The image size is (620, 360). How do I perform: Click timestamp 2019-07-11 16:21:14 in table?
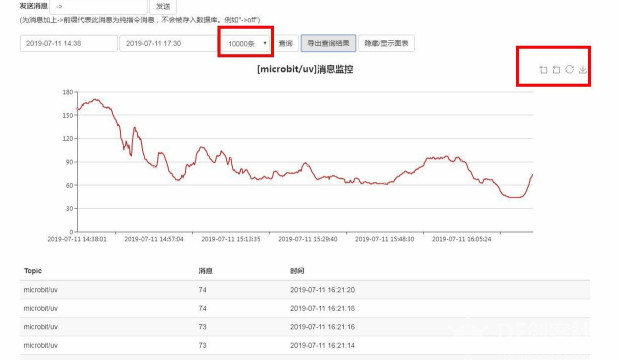pos(322,345)
